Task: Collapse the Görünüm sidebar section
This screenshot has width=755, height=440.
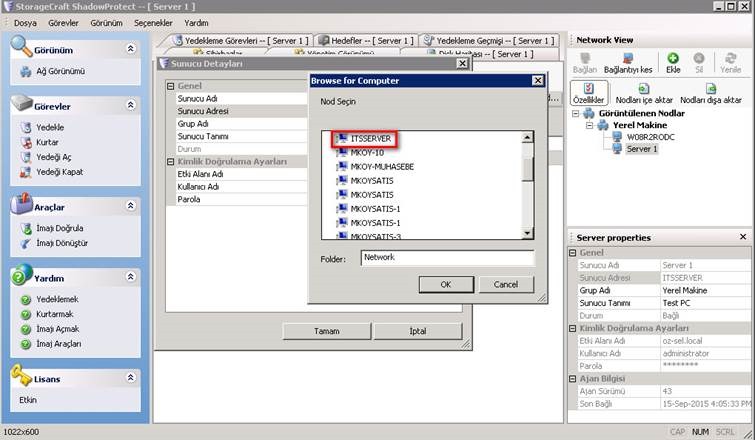Action: pos(130,49)
